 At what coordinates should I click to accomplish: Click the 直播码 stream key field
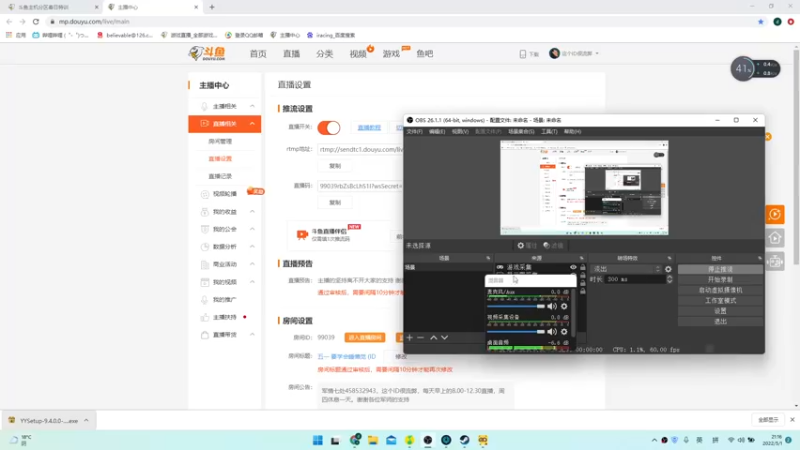[x=360, y=186]
